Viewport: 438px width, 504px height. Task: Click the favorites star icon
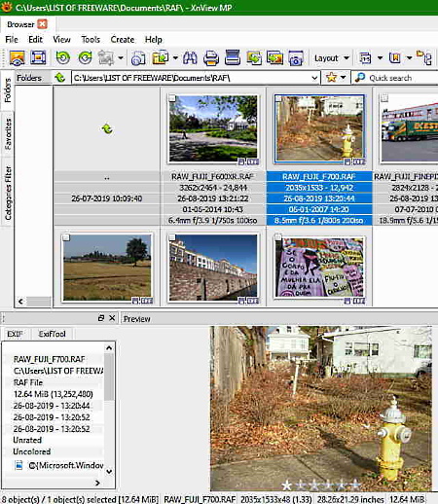tap(331, 78)
